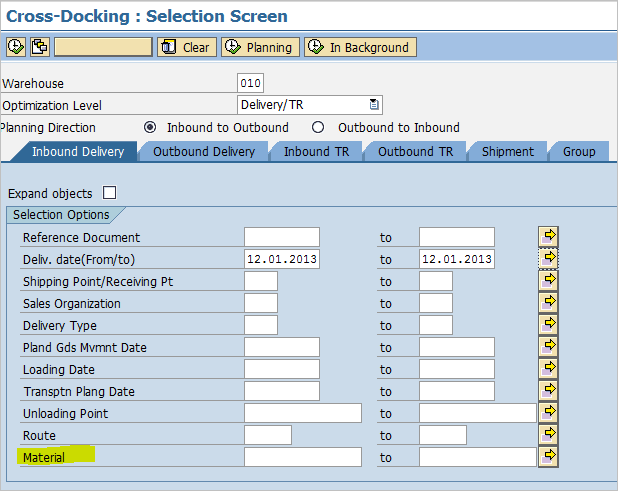
Task: Open multiple selection for Unloading Point
Action: 548,413
